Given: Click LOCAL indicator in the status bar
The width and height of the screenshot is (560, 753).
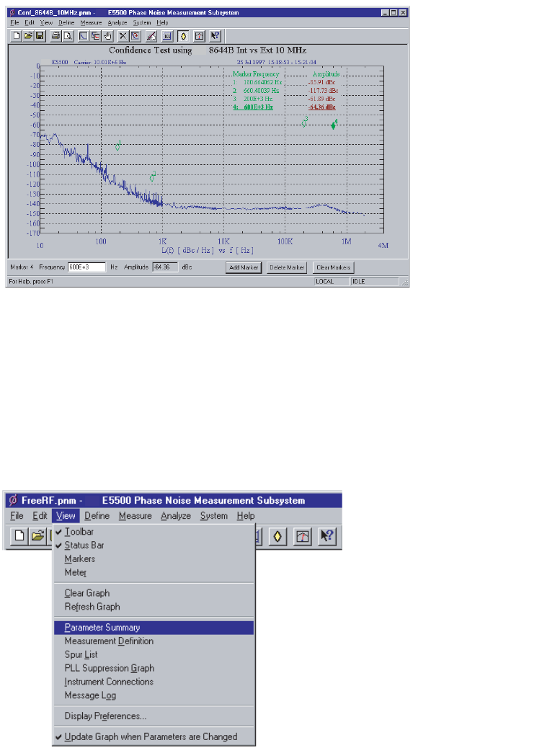Looking at the screenshot, I should [x=332, y=282].
